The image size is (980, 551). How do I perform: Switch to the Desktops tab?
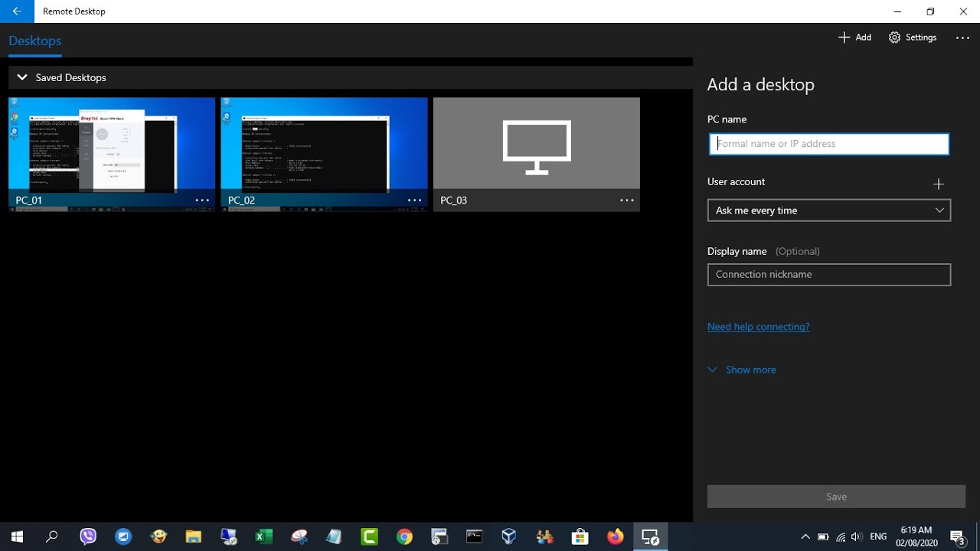pyautogui.click(x=35, y=41)
